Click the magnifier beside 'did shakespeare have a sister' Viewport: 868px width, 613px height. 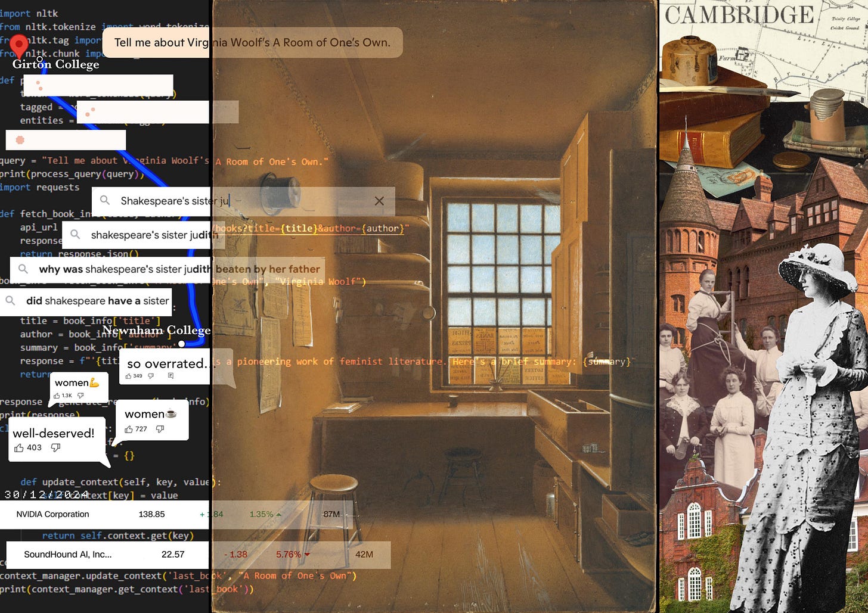point(11,301)
